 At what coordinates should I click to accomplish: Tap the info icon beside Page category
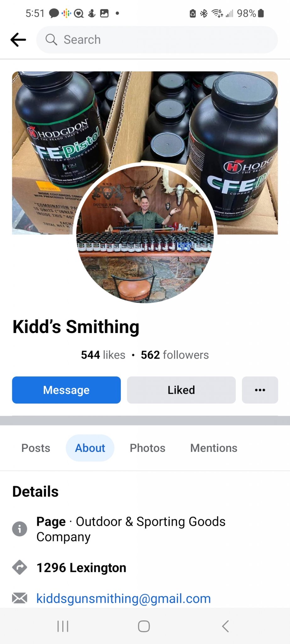click(20, 529)
